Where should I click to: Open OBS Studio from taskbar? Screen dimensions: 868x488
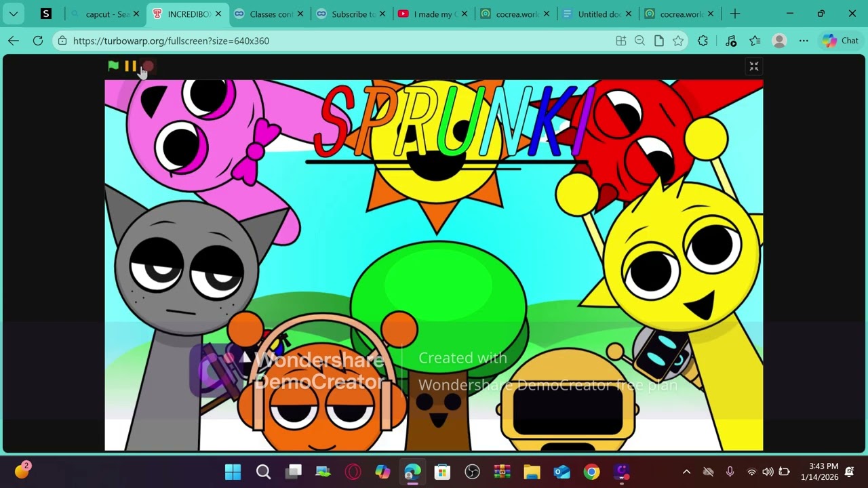click(x=472, y=472)
